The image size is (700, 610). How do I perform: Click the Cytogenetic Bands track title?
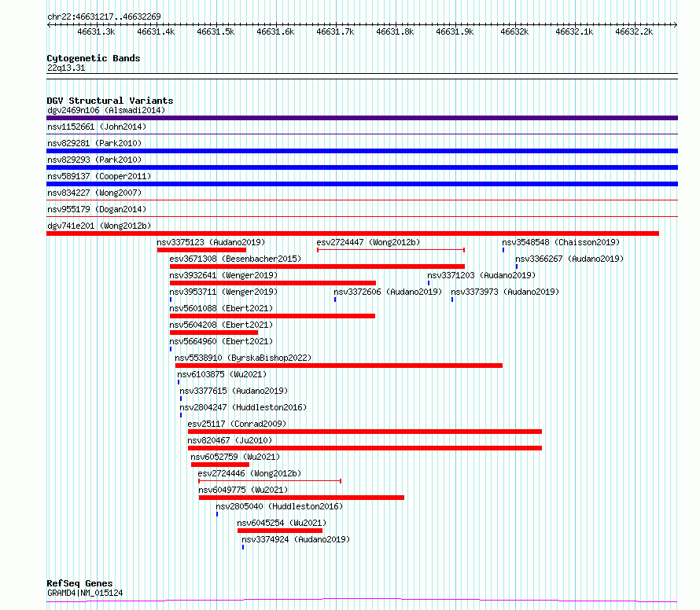point(94,58)
